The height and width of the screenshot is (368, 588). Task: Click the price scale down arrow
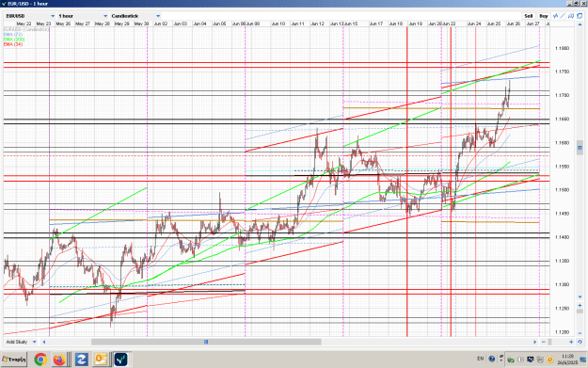point(580,297)
